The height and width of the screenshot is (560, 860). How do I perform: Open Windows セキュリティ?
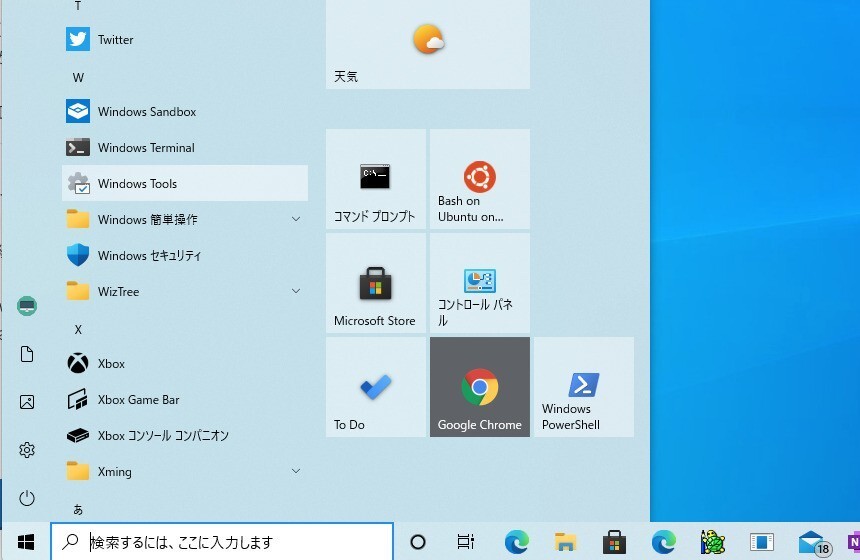tap(149, 256)
